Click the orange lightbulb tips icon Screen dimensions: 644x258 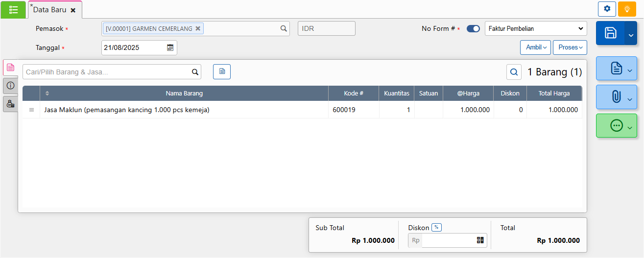627,9
